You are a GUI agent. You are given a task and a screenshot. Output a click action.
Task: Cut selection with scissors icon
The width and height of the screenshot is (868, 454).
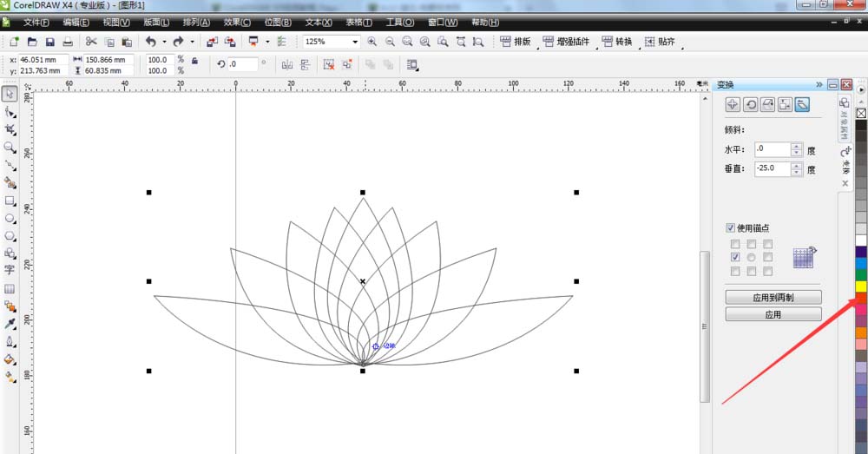[x=91, y=42]
